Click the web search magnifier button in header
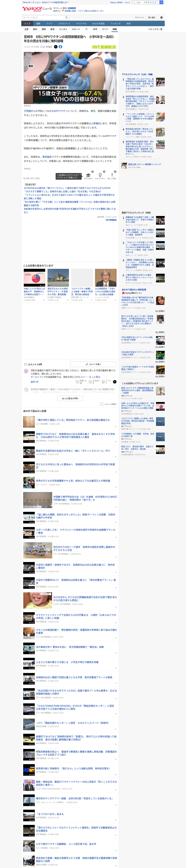This screenshot has width=186, height=868. click(161, 2)
